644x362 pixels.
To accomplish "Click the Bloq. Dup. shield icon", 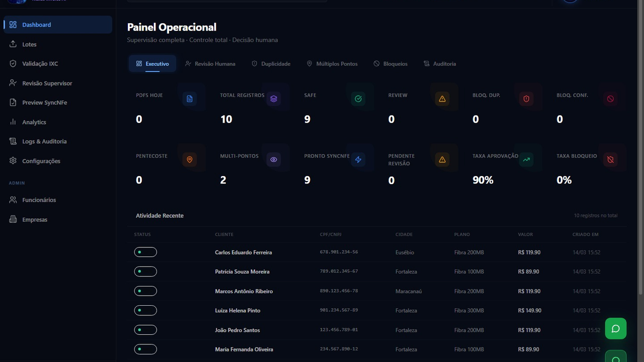I will pos(526,99).
